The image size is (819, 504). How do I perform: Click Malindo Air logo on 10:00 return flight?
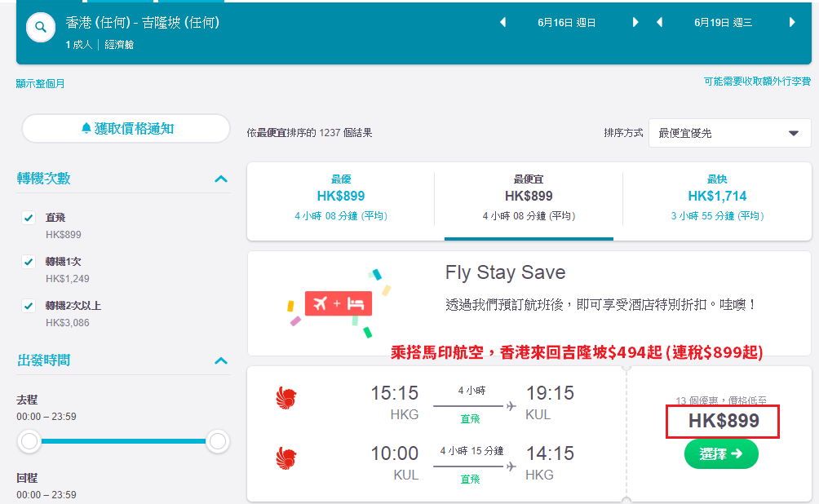coord(286,458)
